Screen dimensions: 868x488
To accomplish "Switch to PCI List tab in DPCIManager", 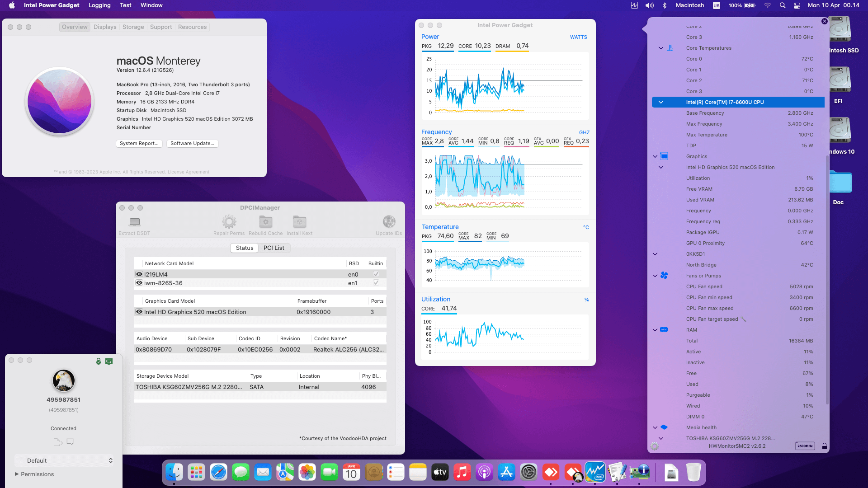I will coord(274,248).
